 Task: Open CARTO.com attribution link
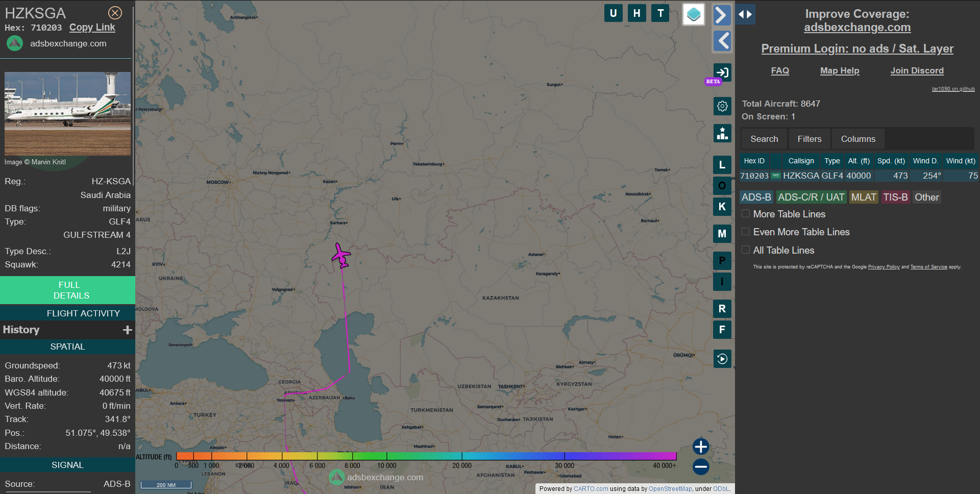(591, 489)
